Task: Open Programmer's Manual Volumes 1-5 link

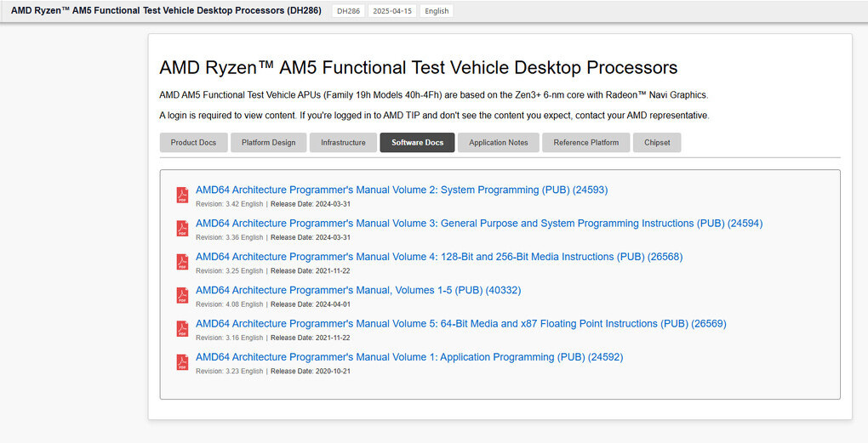Action: point(358,290)
